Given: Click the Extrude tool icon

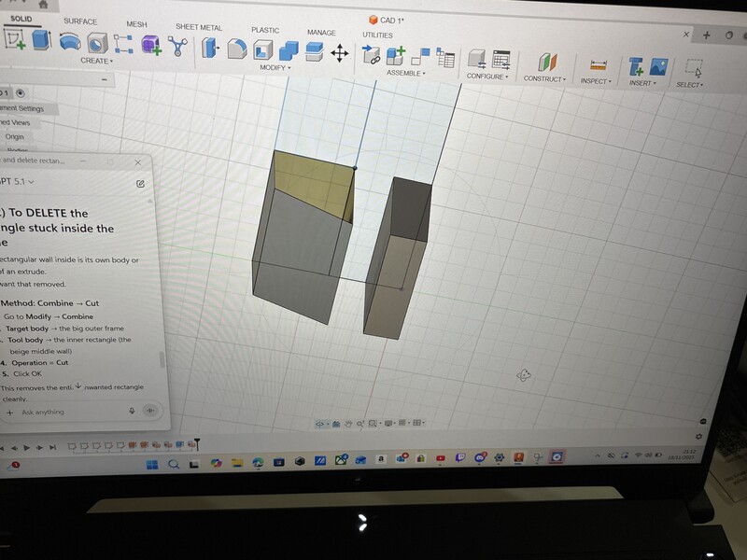Looking at the screenshot, I should point(42,40).
